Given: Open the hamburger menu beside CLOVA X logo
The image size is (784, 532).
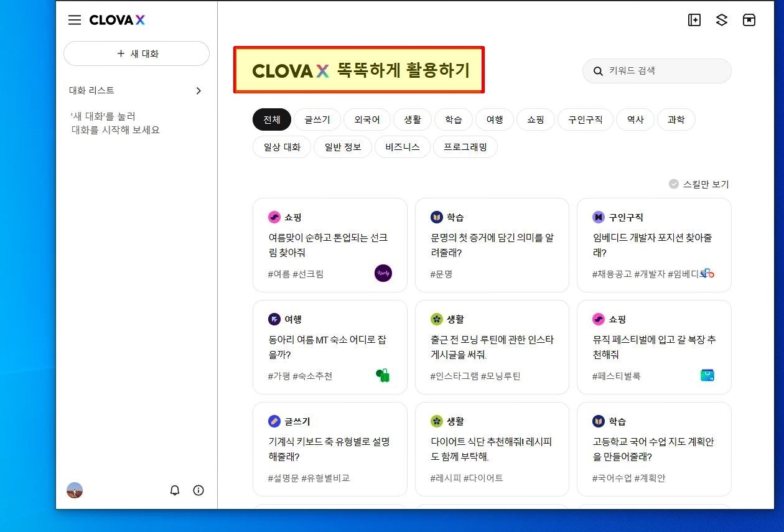Looking at the screenshot, I should coord(75,20).
